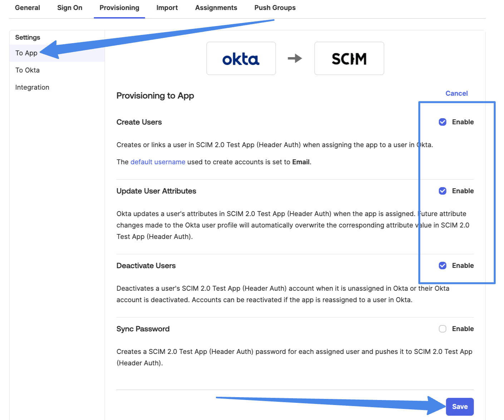The width and height of the screenshot is (504, 420).
Task: Click the Deactivate Users section title
Action: tap(146, 266)
